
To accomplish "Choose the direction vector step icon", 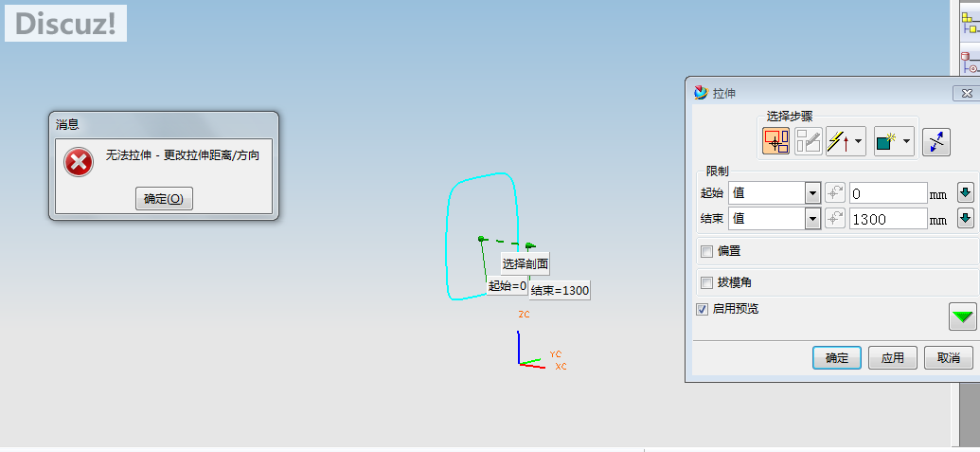I will pyautogui.click(x=839, y=141).
